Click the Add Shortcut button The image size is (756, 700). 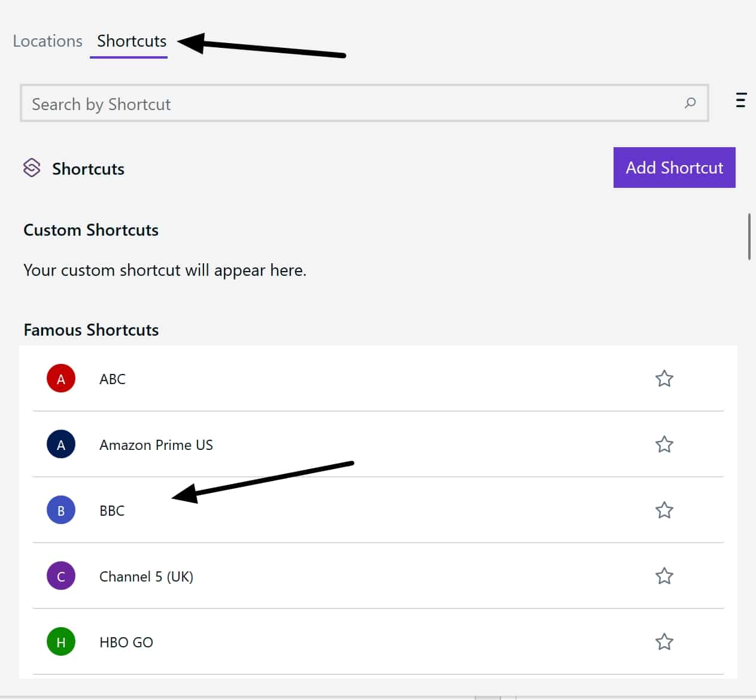pos(674,168)
